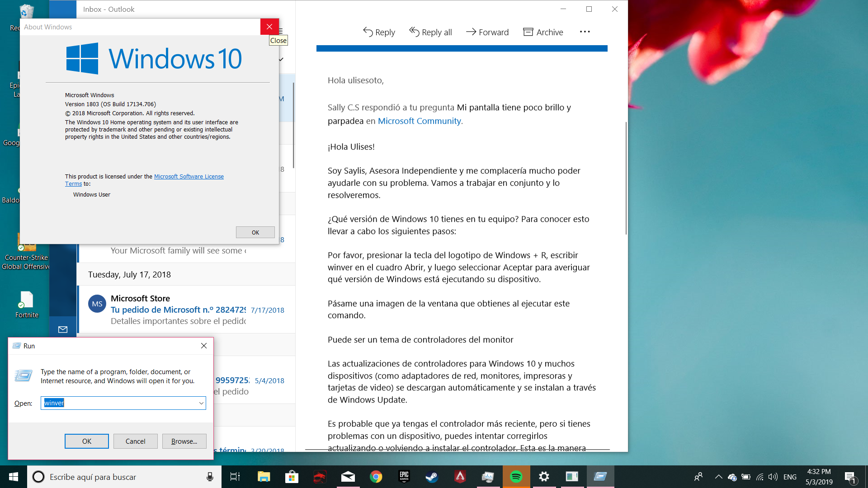The image size is (868, 488).
Task: Select the MS sender avatar
Action: tap(97, 304)
